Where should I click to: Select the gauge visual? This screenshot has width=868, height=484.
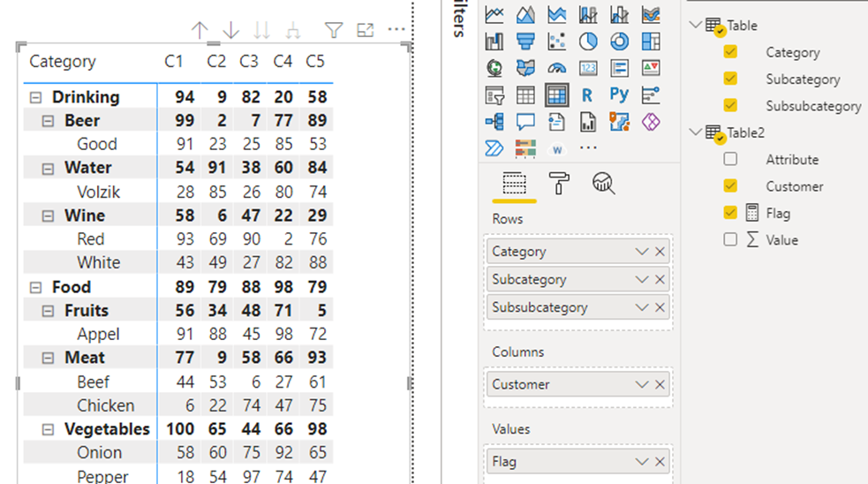tap(557, 68)
